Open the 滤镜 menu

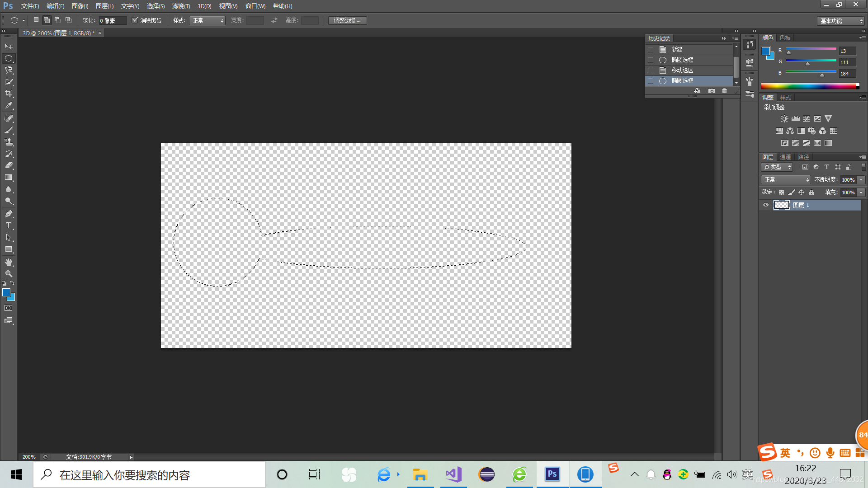[181, 6]
